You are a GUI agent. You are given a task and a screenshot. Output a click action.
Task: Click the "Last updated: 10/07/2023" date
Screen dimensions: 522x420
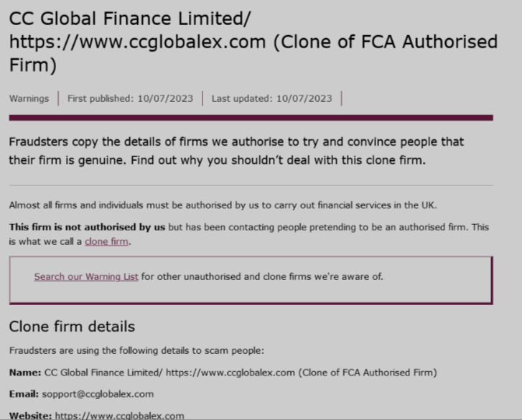pyautogui.click(x=271, y=98)
